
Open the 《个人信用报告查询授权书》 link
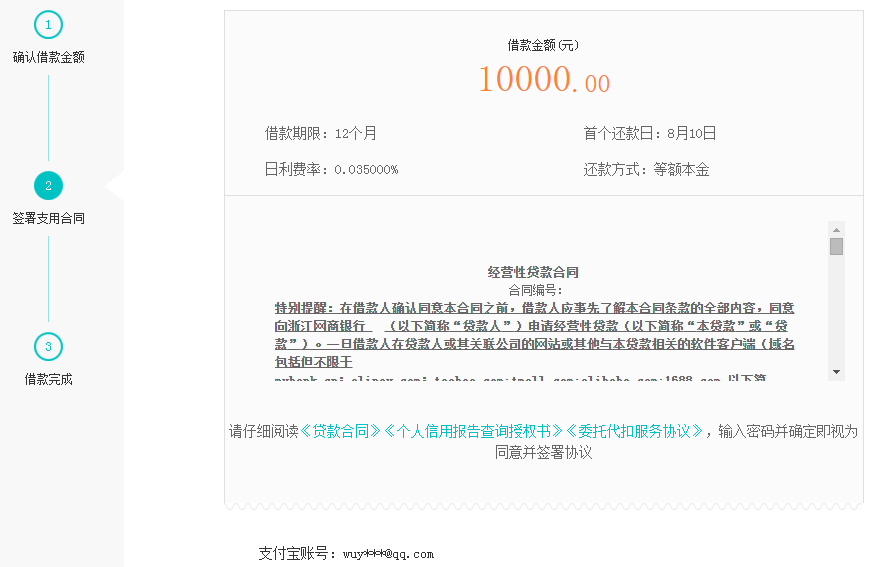[x=473, y=431]
